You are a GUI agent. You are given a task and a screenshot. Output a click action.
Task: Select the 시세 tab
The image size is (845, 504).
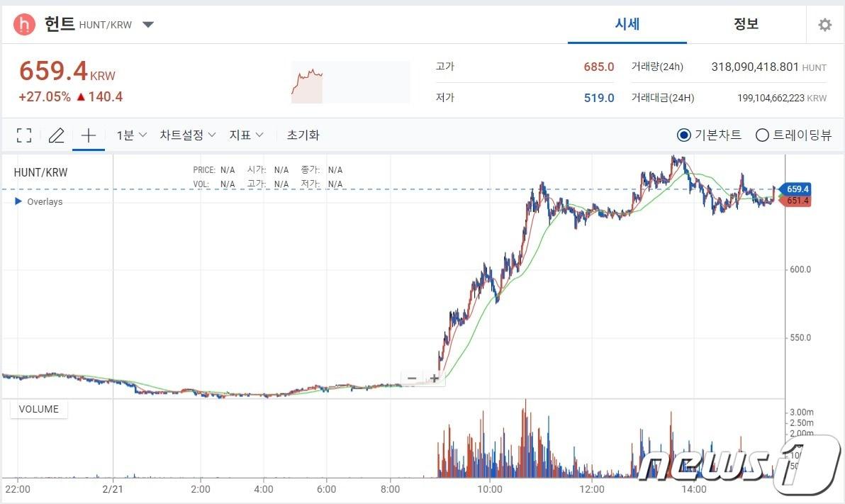click(x=627, y=23)
